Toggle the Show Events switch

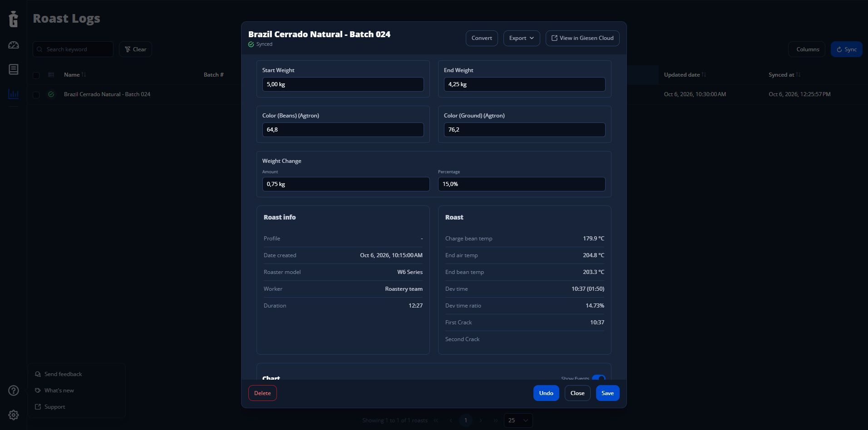[x=599, y=378]
